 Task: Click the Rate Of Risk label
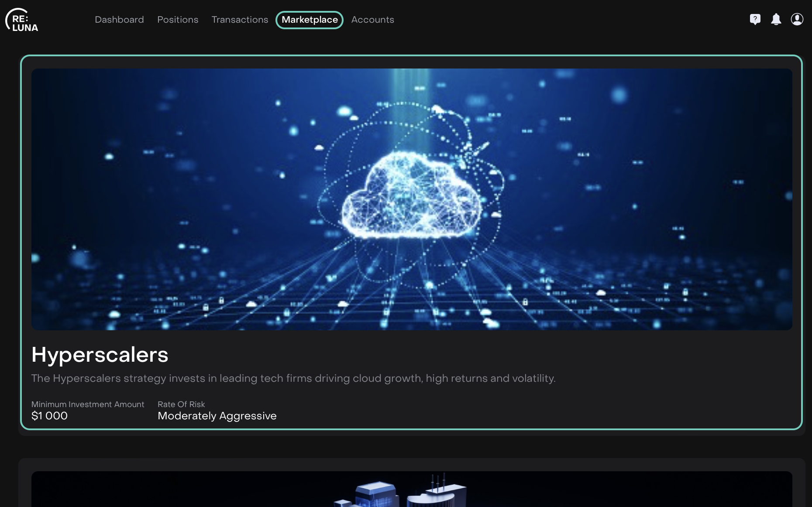click(181, 404)
